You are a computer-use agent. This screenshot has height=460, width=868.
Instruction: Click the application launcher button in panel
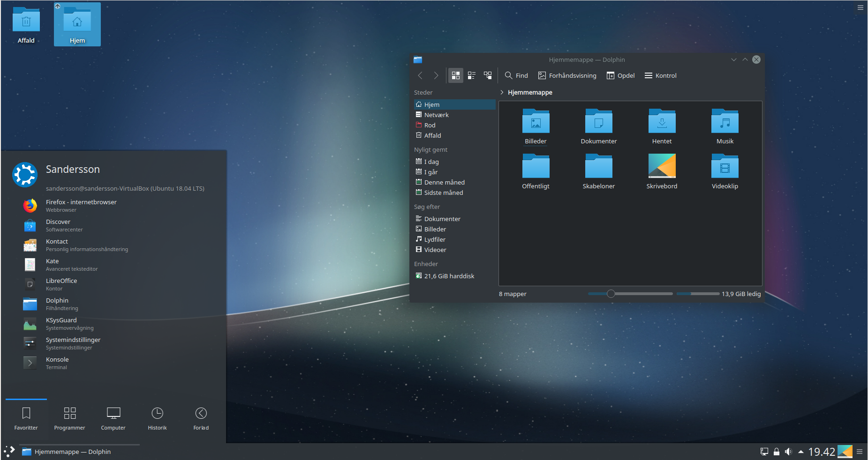[x=9, y=452]
